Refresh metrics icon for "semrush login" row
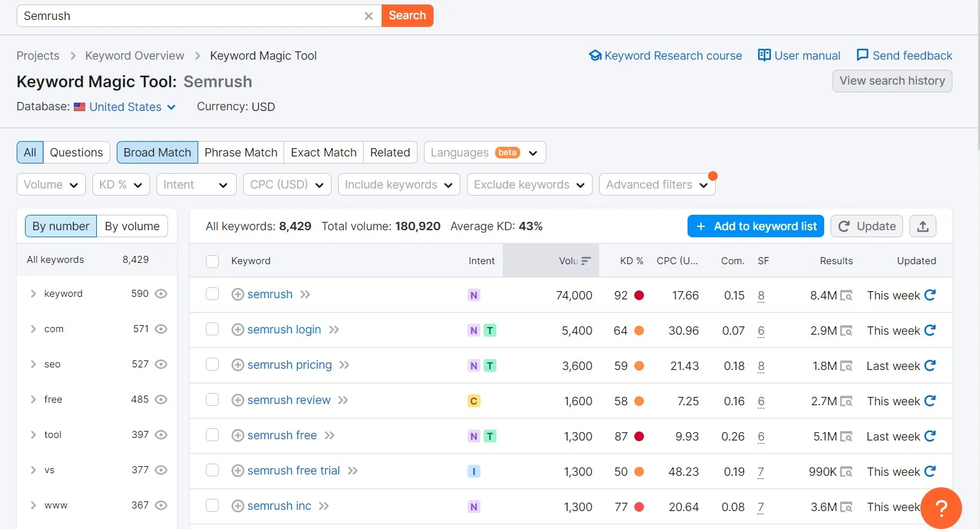This screenshot has height=529, width=980. point(929,330)
